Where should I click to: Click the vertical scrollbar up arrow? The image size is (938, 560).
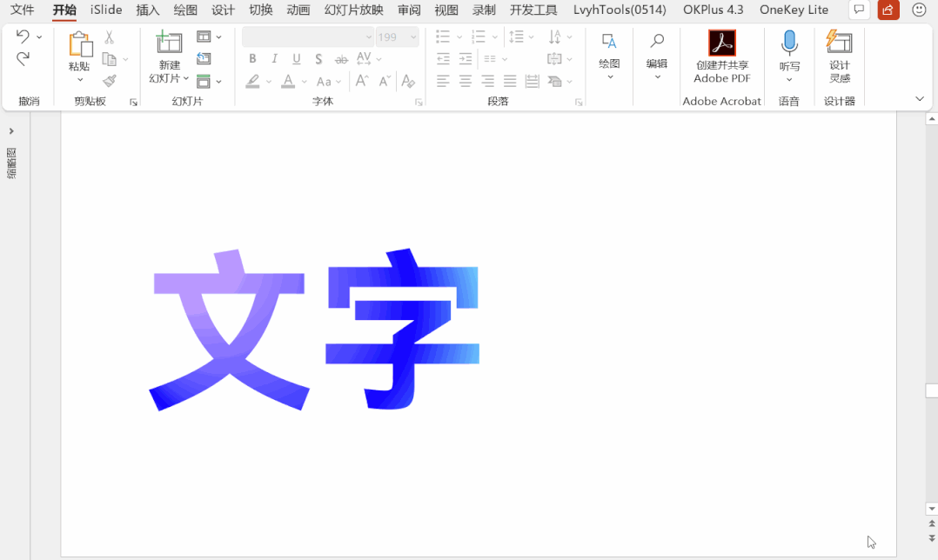931,119
